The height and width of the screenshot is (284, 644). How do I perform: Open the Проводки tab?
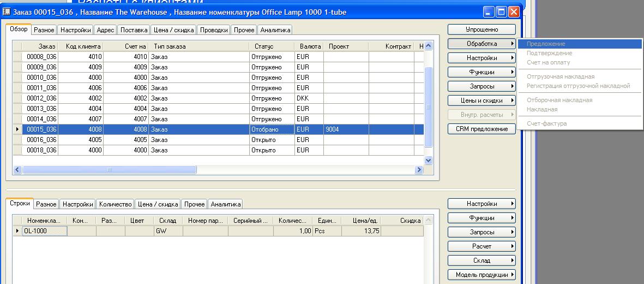click(x=214, y=30)
